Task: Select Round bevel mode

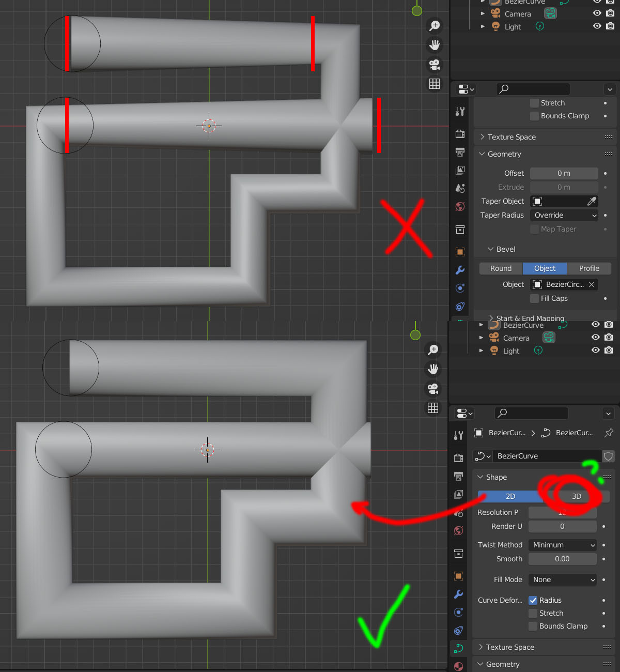Action: [501, 268]
